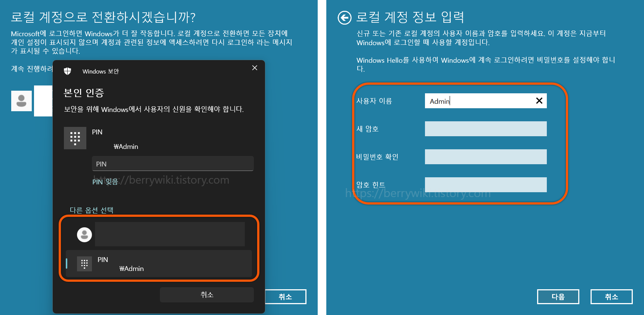
Task: Close the Windows 보안 dialog
Action: point(255,68)
